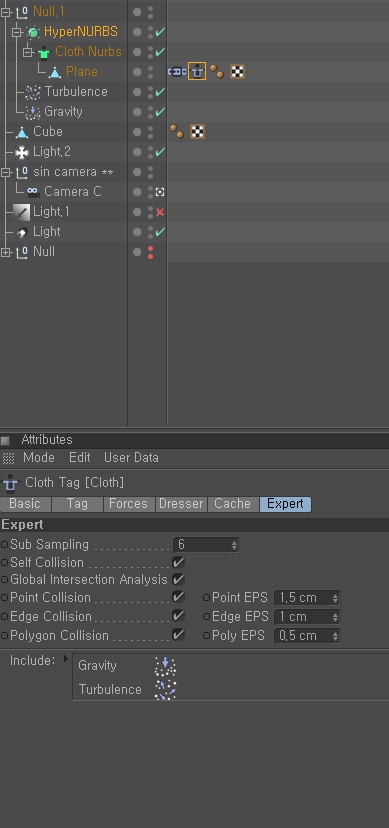Click the Edge EPS stepper arrows
The width and height of the screenshot is (389, 828).
[x=335, y=617]
